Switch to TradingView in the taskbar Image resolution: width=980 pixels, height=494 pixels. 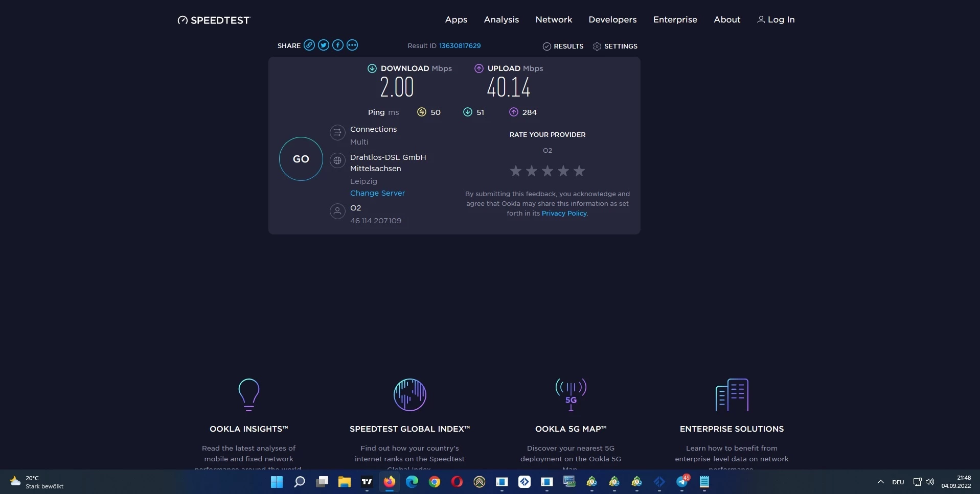tap(367, 482)
